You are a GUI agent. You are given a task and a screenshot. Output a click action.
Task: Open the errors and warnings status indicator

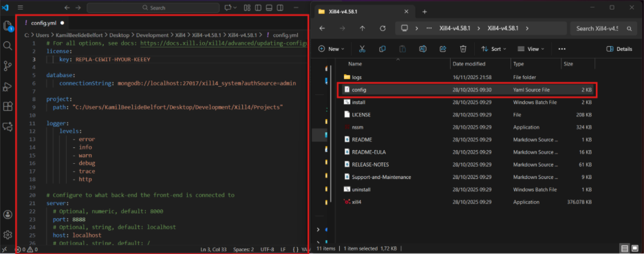(x=26, y=249)
